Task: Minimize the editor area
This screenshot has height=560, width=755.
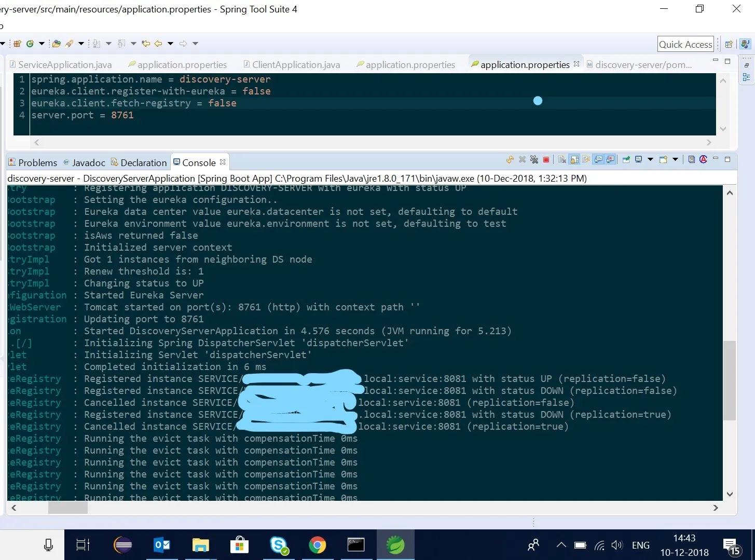Action: [x=716, y=61]
